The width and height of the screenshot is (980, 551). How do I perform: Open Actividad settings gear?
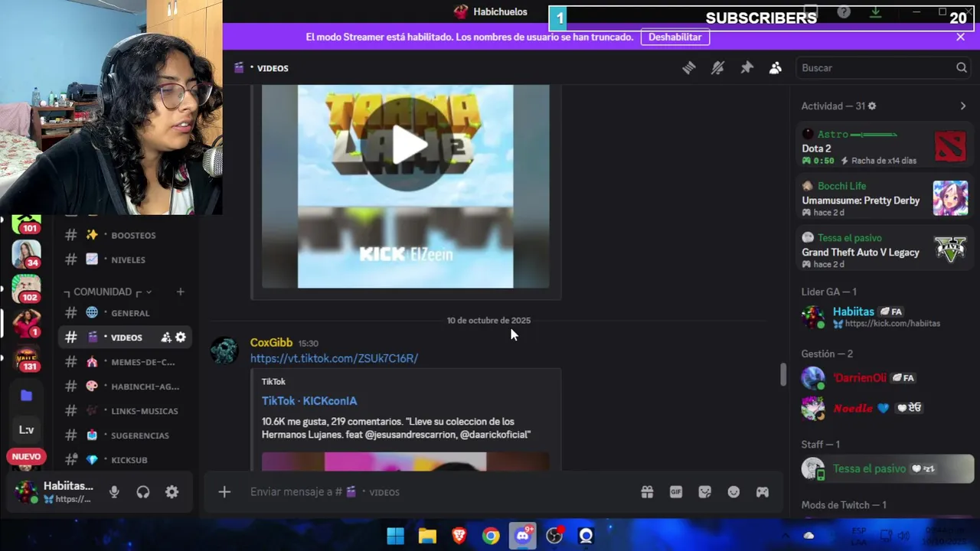pyautogui.click(x=872, y=106)
